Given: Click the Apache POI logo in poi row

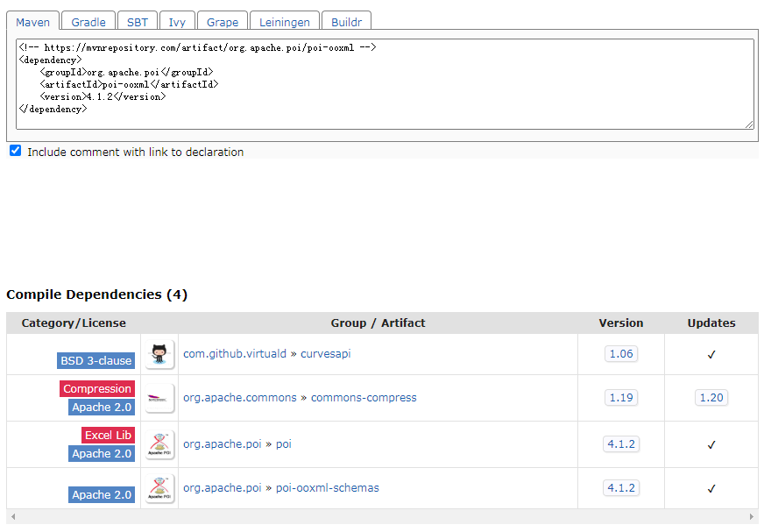Looking at the screenshot, I should tap(159, 444).
